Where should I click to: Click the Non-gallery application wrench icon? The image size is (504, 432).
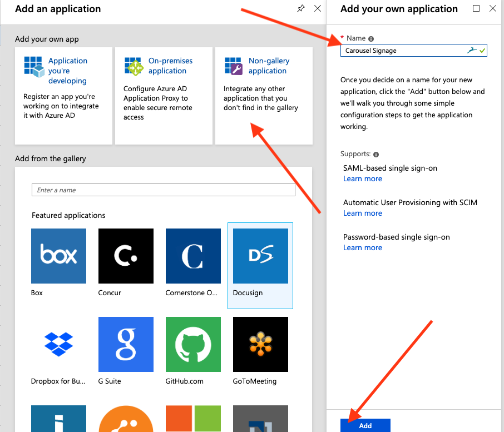[x=234, y=66]
